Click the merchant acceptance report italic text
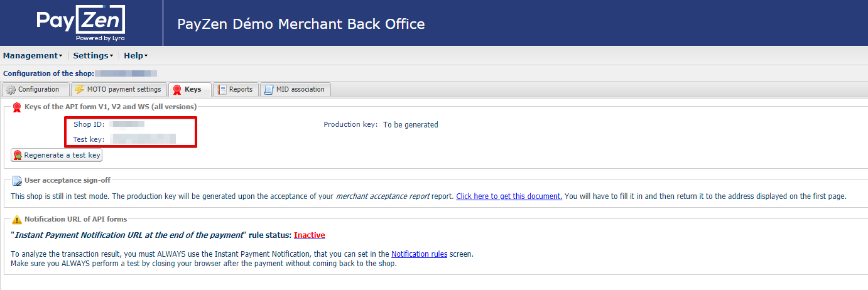868x290 pixels. (x=383, y=196)
